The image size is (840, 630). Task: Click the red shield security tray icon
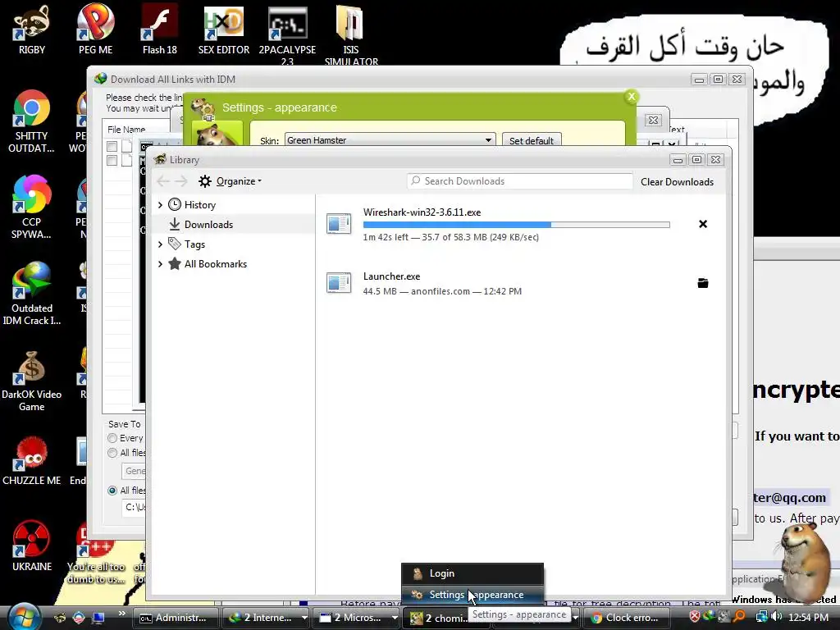[x=695, y=617]
